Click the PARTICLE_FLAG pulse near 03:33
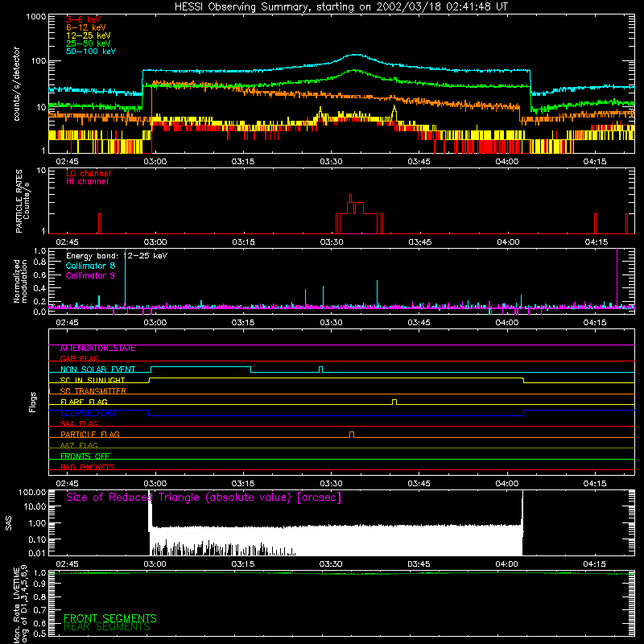The height and width of the screenshot is (644, 644). pyautogui.click(x=352, y=435)
